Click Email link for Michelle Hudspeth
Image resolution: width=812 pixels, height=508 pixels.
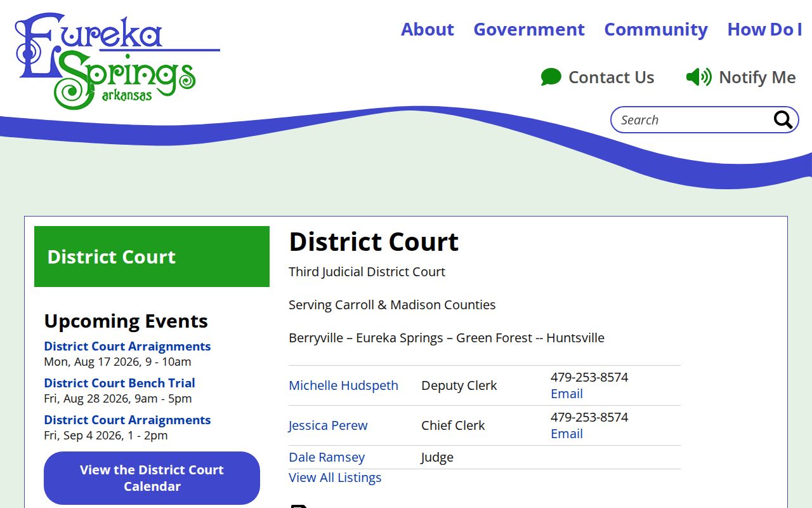(x=566, y=394)
